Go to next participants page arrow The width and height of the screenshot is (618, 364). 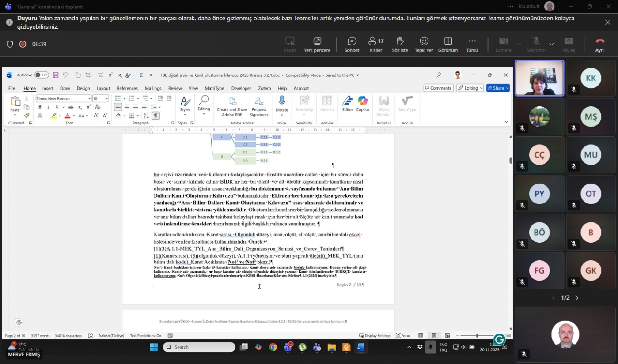pos(576,298)
